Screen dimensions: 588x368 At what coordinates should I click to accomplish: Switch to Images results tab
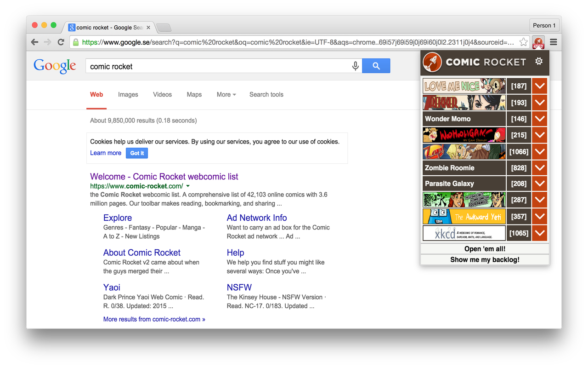tap(128, 94)
